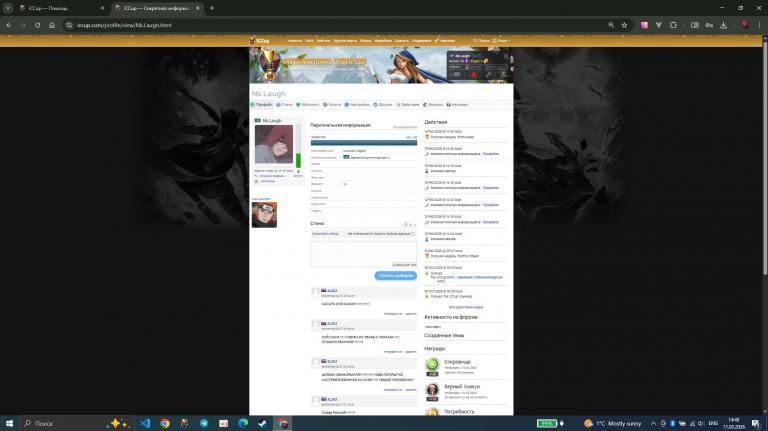Open the browser downloads icon

click(723, 25)
